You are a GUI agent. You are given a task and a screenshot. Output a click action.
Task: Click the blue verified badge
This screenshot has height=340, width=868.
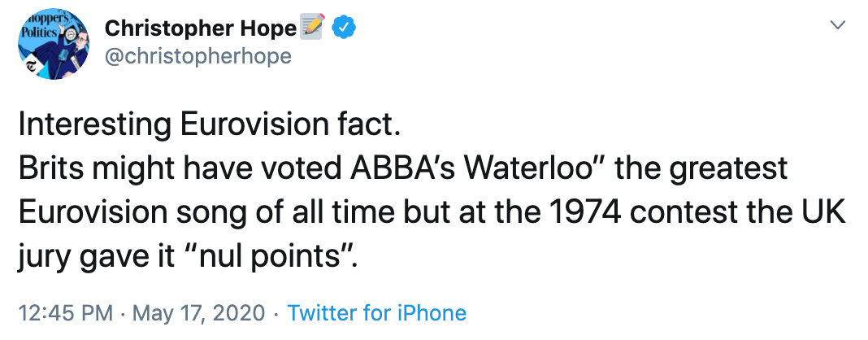[x=345, y=28]
